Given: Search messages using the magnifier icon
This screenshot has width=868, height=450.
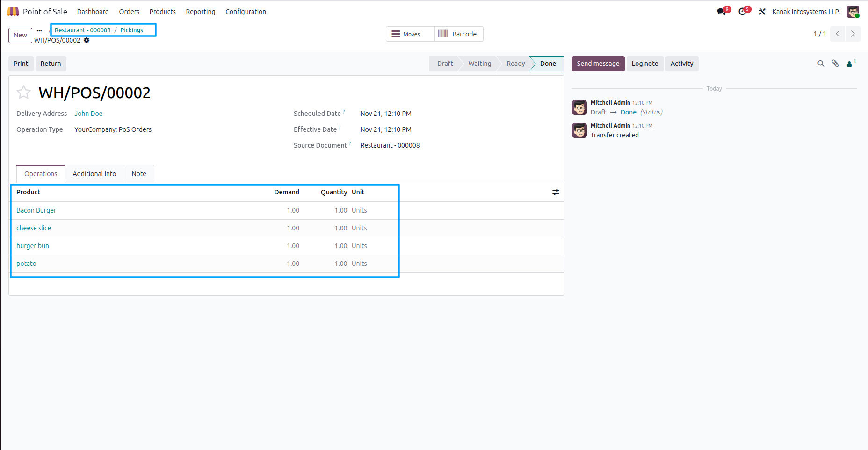Looking at the screenshot, I should [x=821, y=64].
